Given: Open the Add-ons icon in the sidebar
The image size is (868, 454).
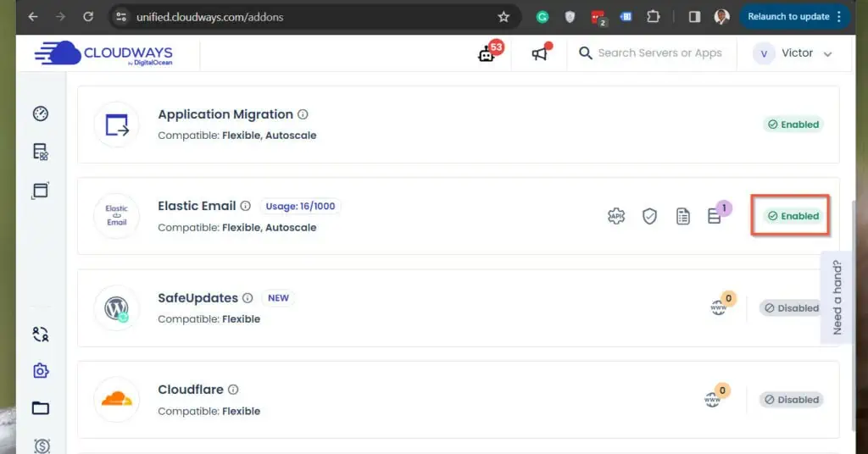Looking at the screenshot, I should 41,370.
